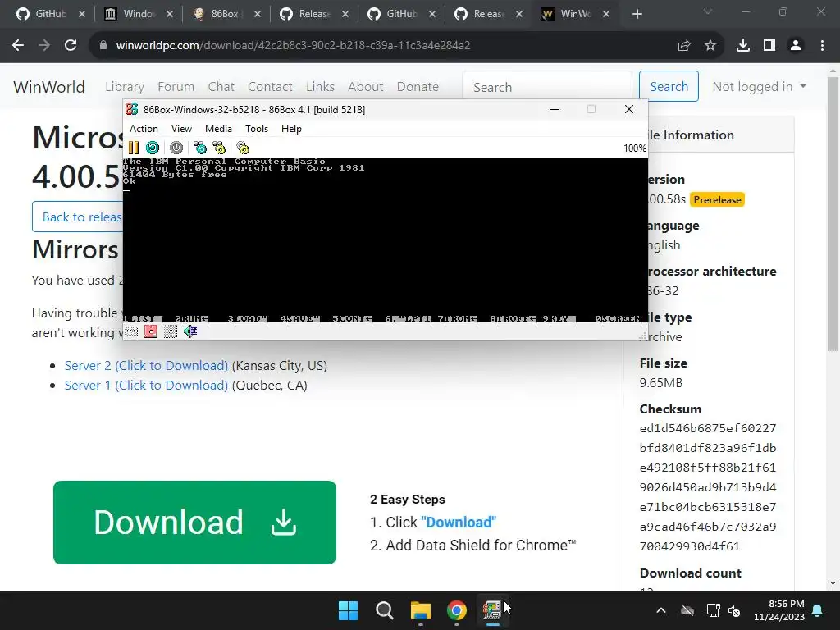Open the 86Box Help menu
This screenshot has width=840, height=630.
tap(291, 129)
